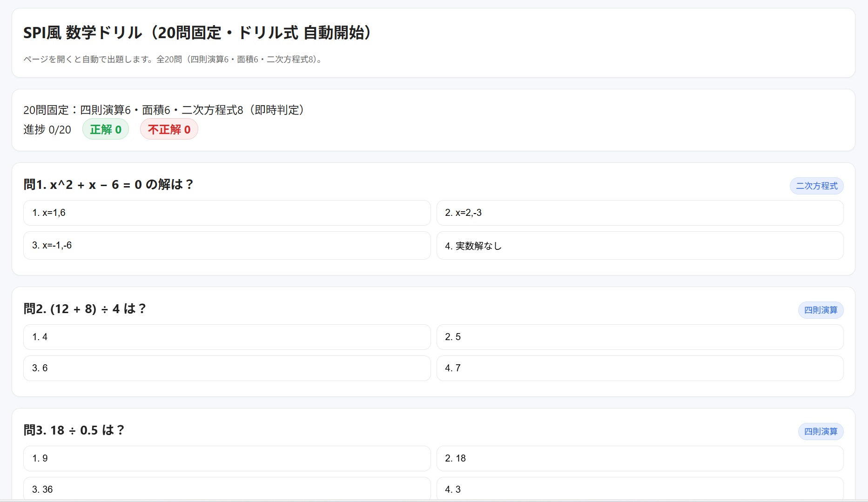Select answer "9" for question 3
Viewport: 868px width, 502px height.
click(x=227, y=458)
